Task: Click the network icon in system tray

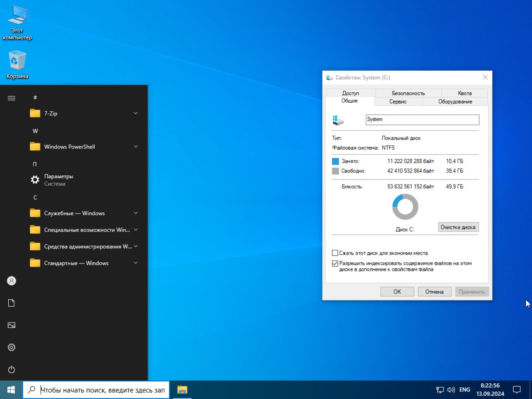Action: pos(440,390)
